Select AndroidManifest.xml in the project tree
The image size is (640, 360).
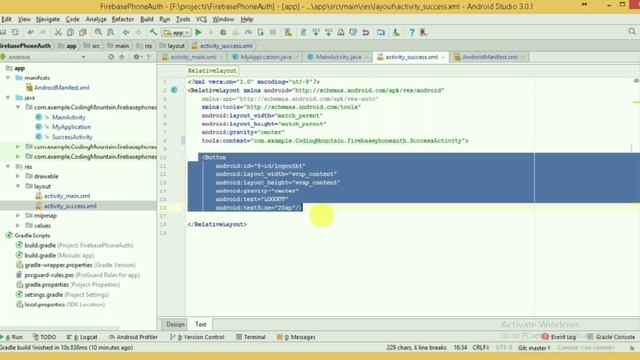(62, 87)
